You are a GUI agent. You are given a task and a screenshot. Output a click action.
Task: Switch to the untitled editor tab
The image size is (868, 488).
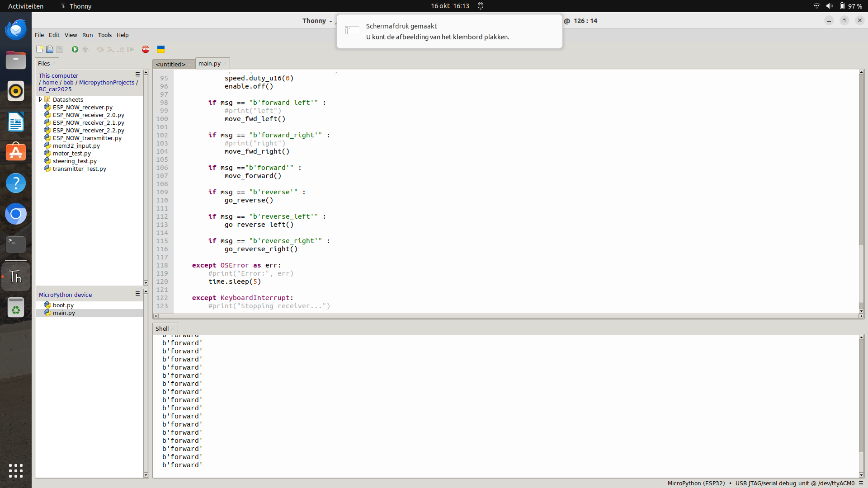click(171, 64)
